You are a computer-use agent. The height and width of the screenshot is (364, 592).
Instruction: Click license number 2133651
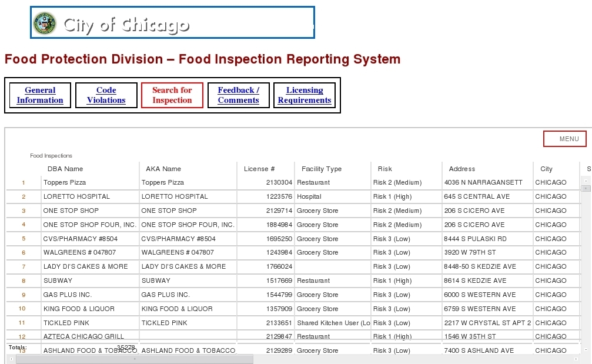tap(279, 323)
